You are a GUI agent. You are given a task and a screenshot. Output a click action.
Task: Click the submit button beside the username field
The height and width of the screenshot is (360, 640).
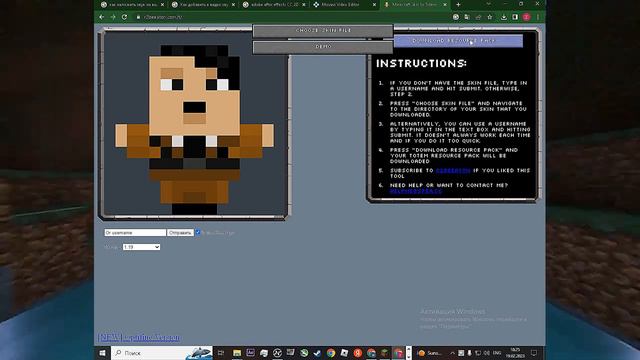180,233
